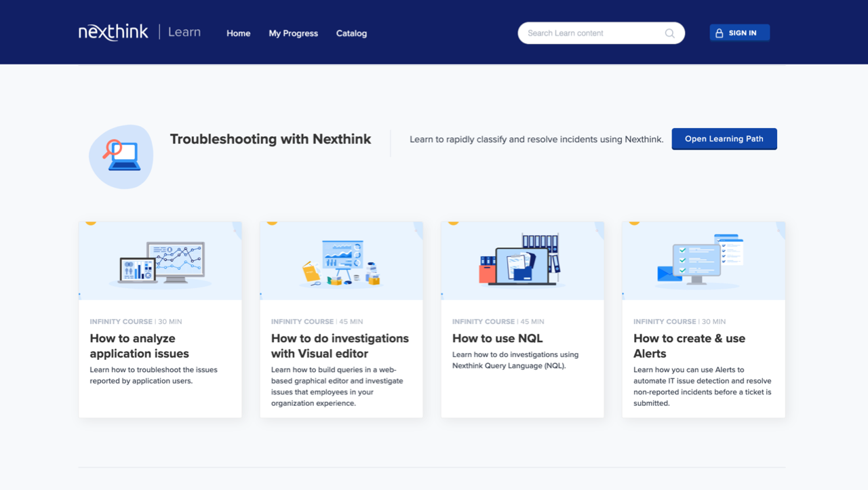
Task: Open the Catalog page
Action: [x=351, y=33]
